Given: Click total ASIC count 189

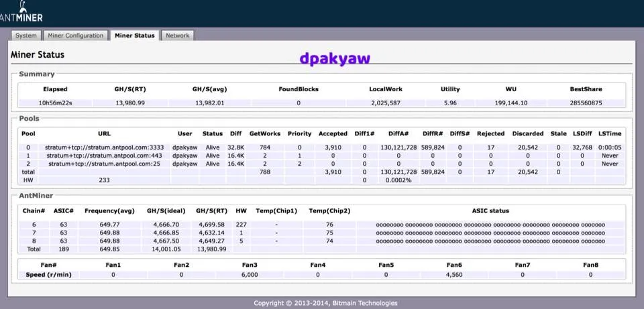Looking at the screenshot, I should pos(64,249).
